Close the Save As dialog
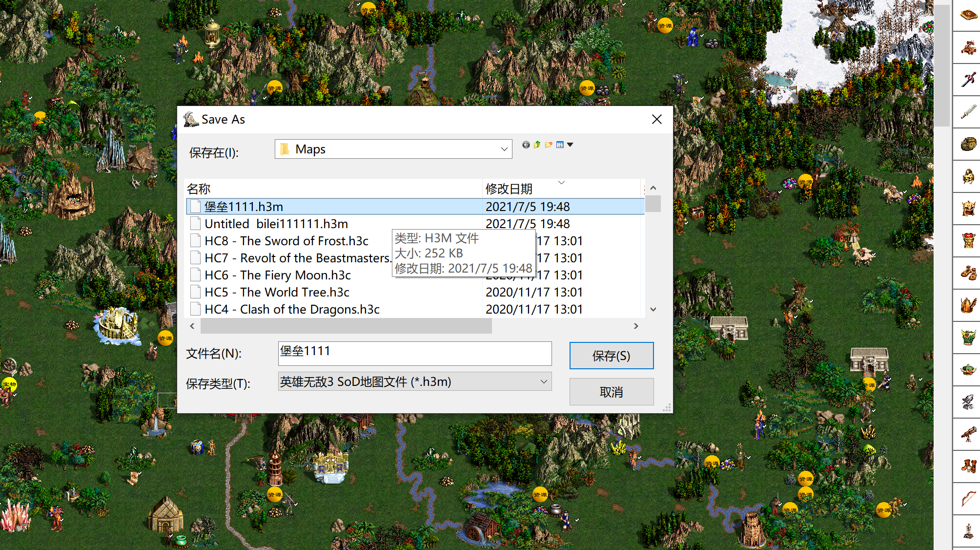980x550 pixels. point(657,119)
